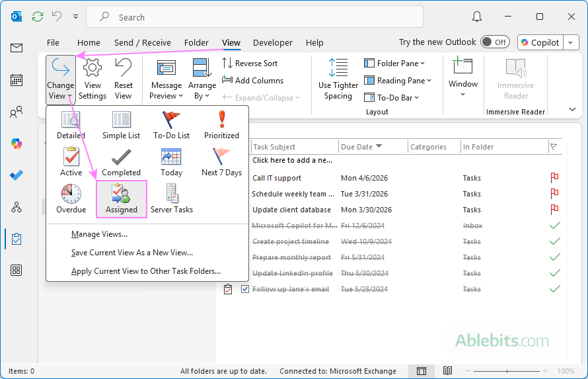The width and height of the screenshot is (588, 379).
Task: Open Message Preview dropdown
Action: click(x=166, y=79)
